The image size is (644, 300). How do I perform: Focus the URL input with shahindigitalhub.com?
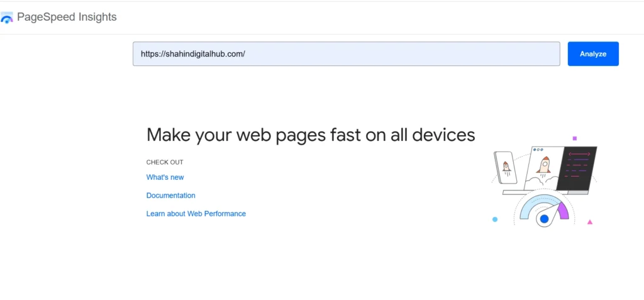point(347,54)
